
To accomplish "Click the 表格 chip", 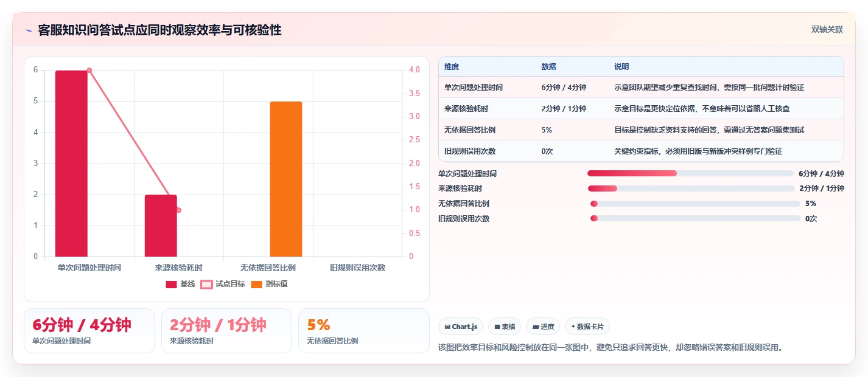I will (505, 327).
